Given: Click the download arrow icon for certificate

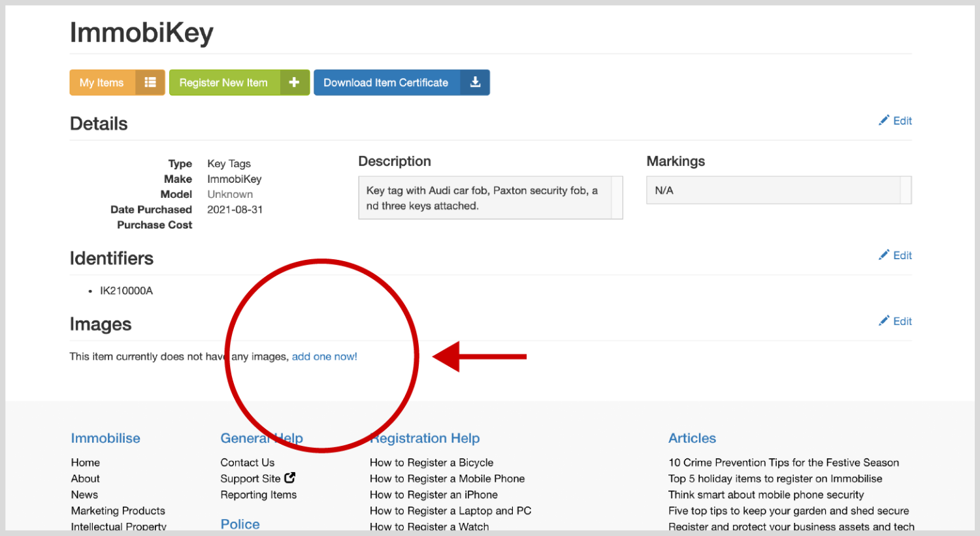Looking at the screenshot, I should (475, 82).
